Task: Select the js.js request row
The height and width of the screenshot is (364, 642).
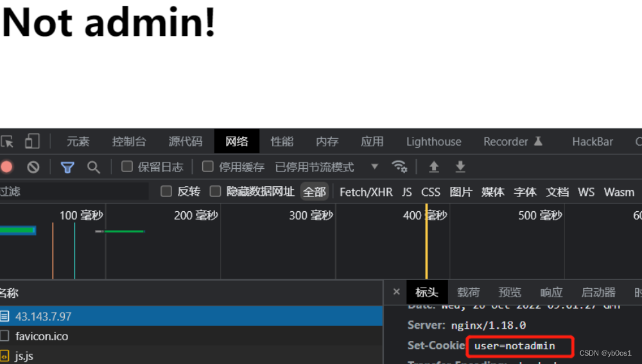Action: pyautogui.click(x=191, y=356)
